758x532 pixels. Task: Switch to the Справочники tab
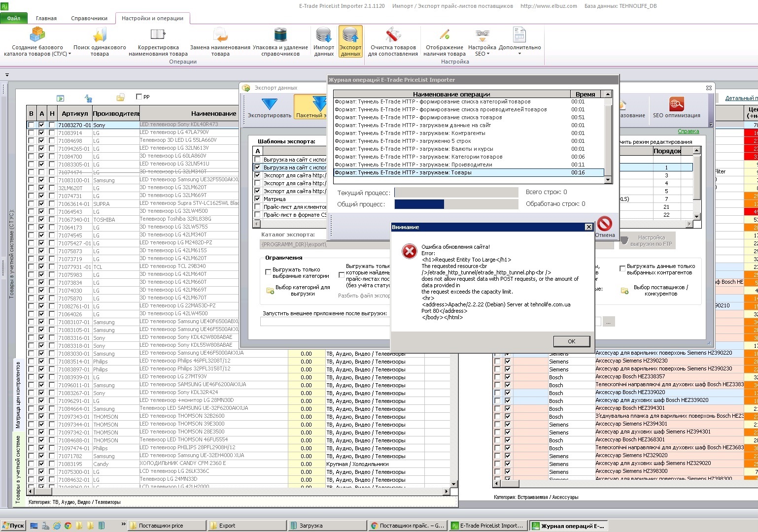coord(89,18)
